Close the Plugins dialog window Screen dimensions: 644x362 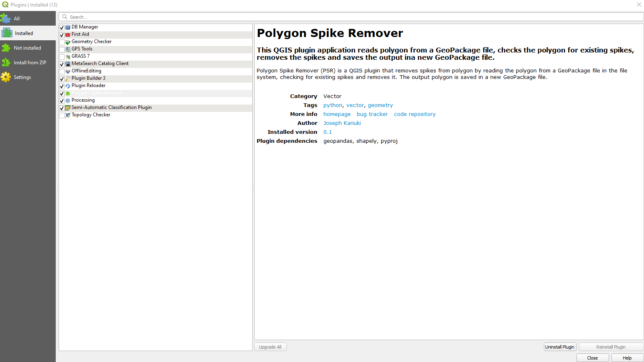(639, 4)
